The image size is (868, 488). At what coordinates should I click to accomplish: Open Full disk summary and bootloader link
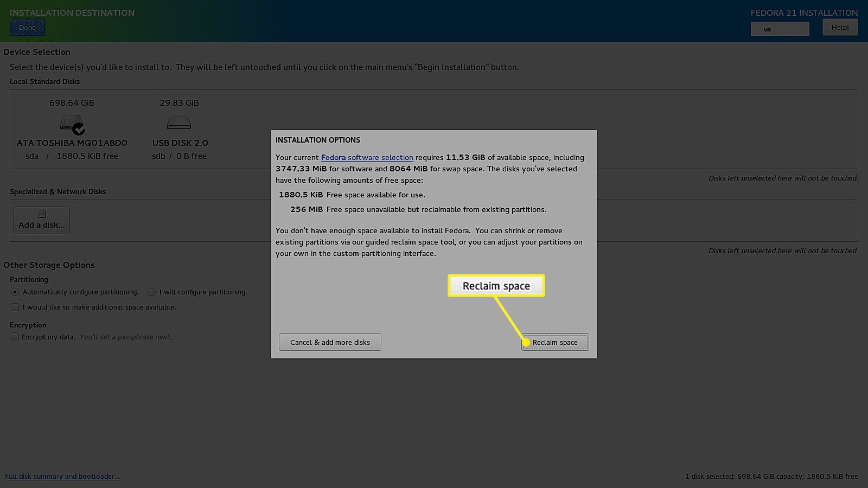(x=63, y=476)
